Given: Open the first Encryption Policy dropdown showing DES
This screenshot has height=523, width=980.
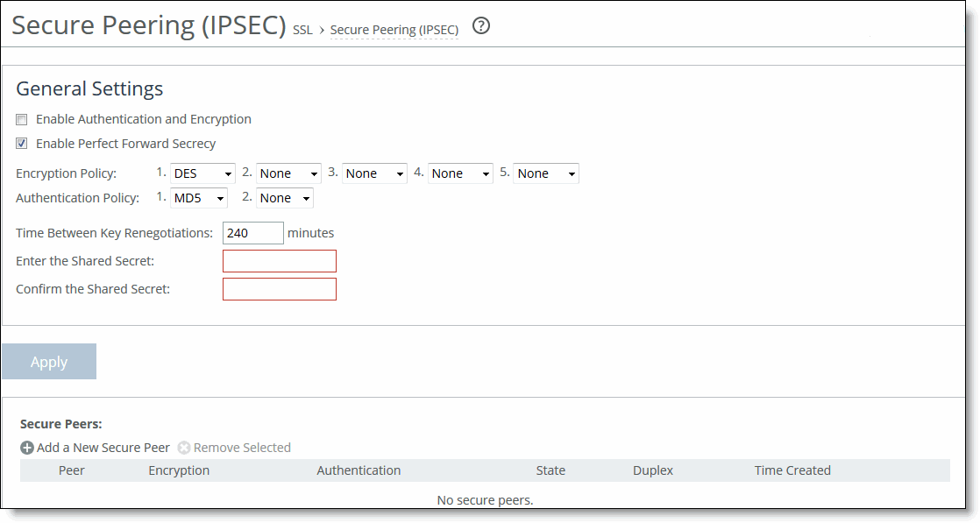Looking at the screenshot, I should tap(202, 173).
